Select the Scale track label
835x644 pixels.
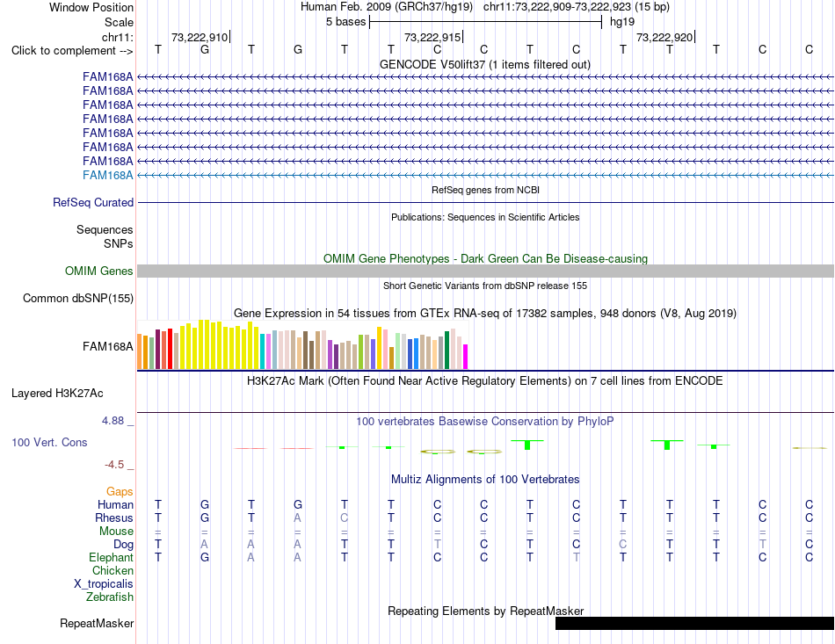119,22
